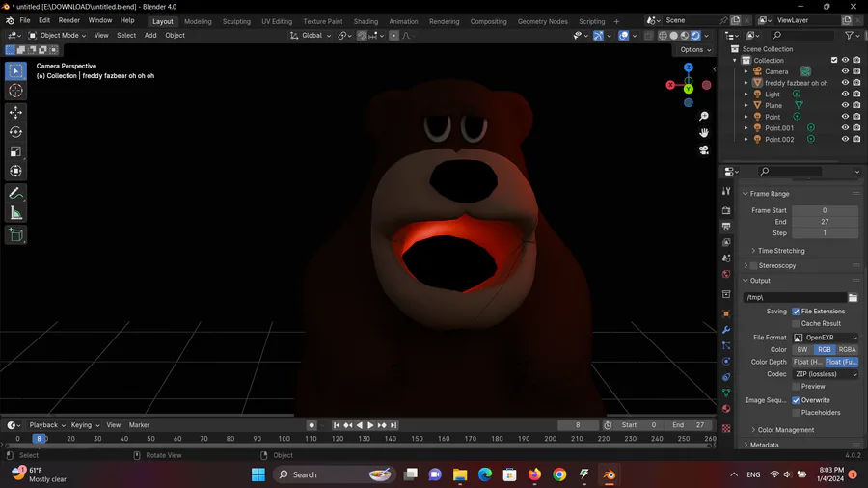Select RGBA color mode

coord(847,350)
